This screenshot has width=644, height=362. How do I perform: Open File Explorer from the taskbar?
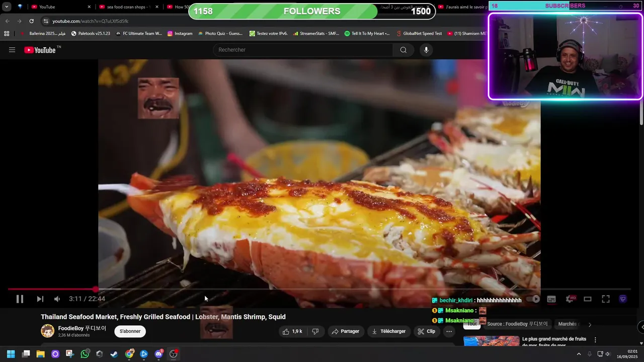click(40, 354)
